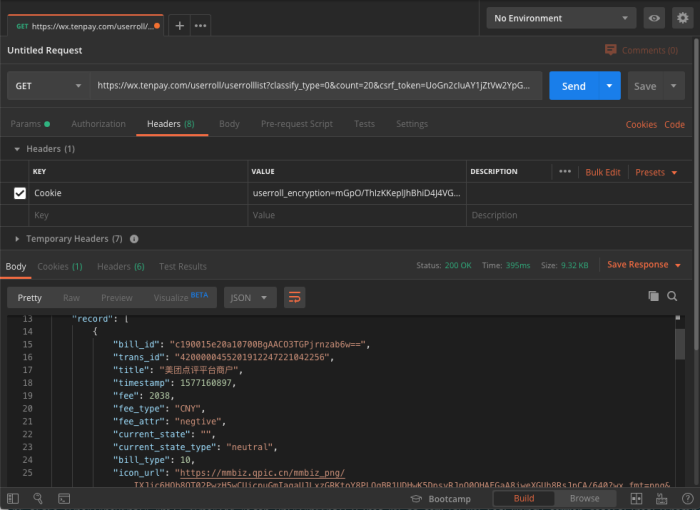The width and height of the screenshot is (700, 510).
Task: Click empty Key input field
Action: 138,215
